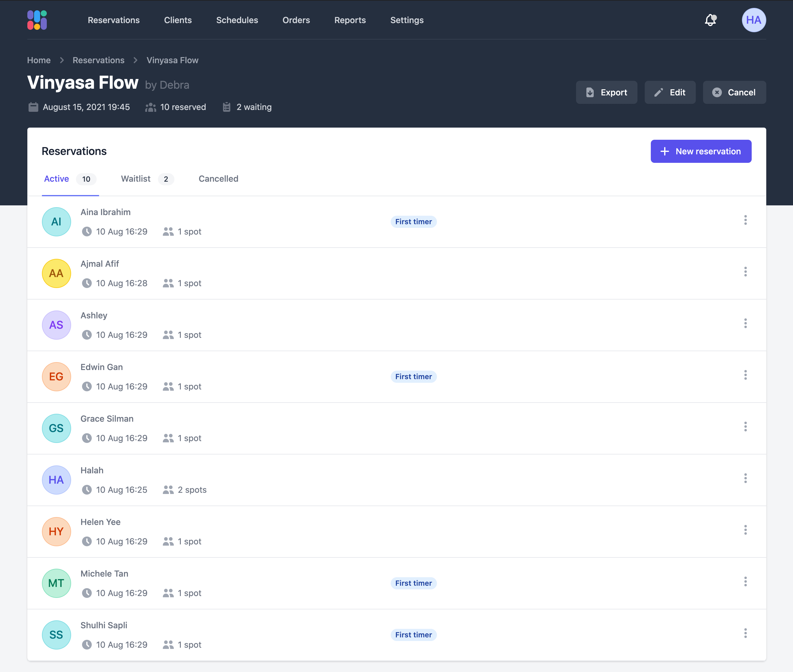Viewport: 793px width, 672px height.
Task: Open three-dot menu for Halah's reservation
Action: click(x=745, y=478)
